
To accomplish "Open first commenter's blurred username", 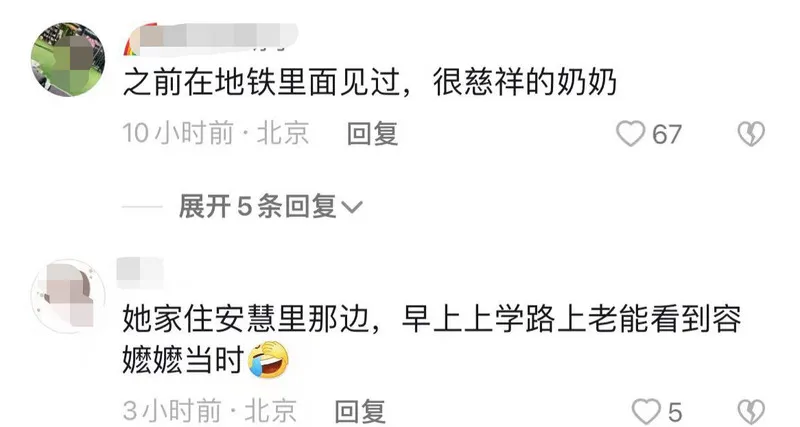I will (x=211, y=38).
